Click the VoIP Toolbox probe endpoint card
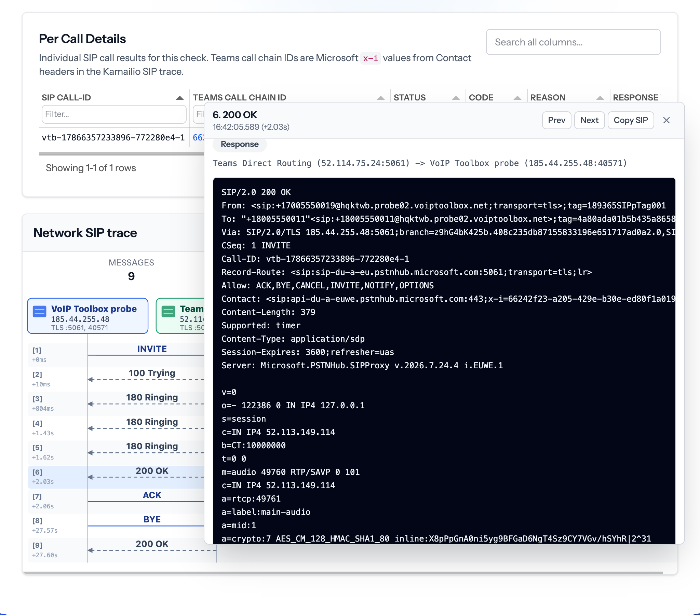Image resolution: width=700 pixels, height=615 pixels. click(88, 316)
